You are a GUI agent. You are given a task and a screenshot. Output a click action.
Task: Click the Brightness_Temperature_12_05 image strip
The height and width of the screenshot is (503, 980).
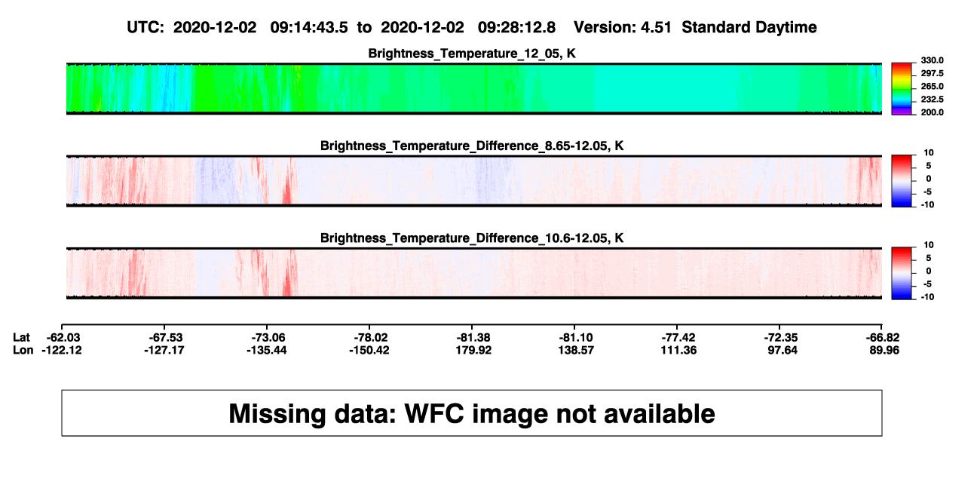click(x=473, y=88)
